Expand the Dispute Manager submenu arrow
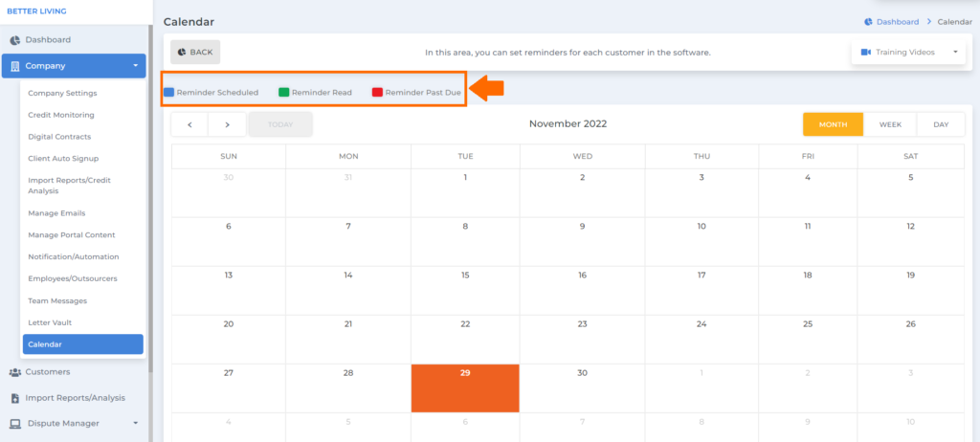Image resolution: width=980 pixels, height=442 pixels. 136,423
